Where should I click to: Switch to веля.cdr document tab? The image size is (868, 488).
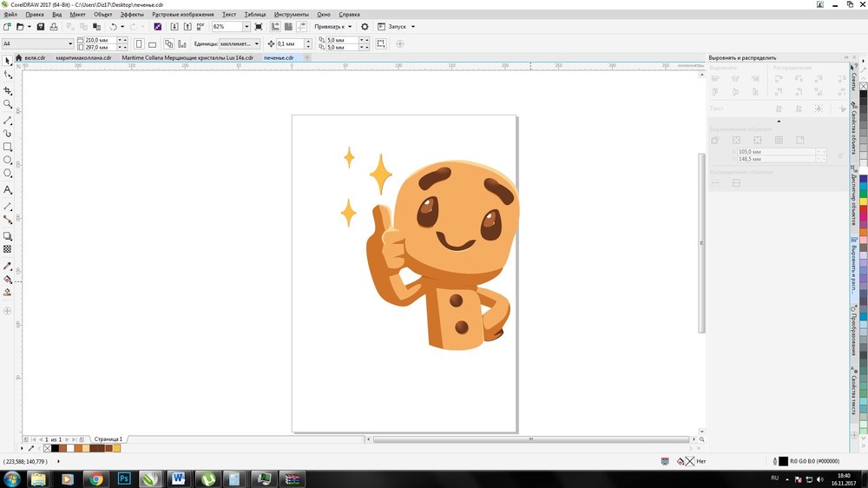click(x=35, y=57)
